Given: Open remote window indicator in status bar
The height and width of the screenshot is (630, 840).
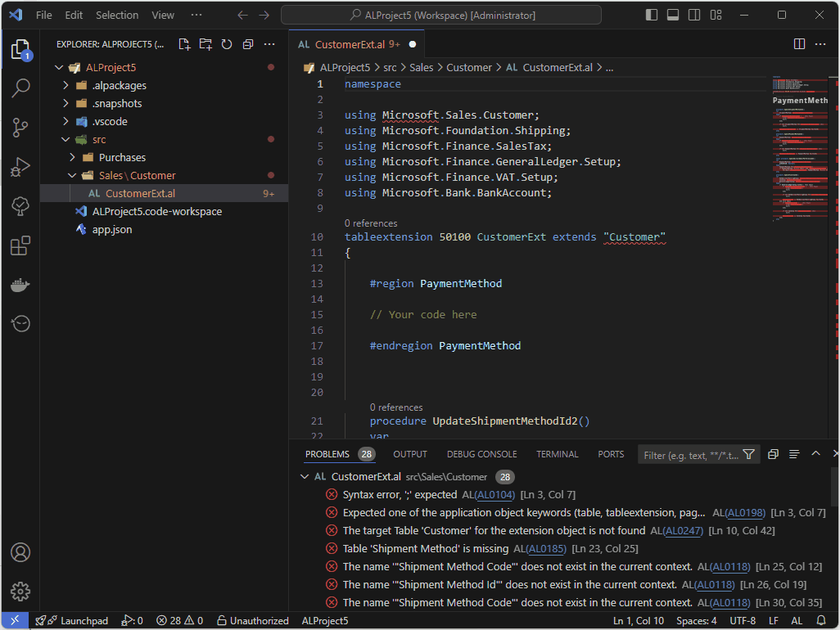Looking at the screenshot, I should point(15,620).
